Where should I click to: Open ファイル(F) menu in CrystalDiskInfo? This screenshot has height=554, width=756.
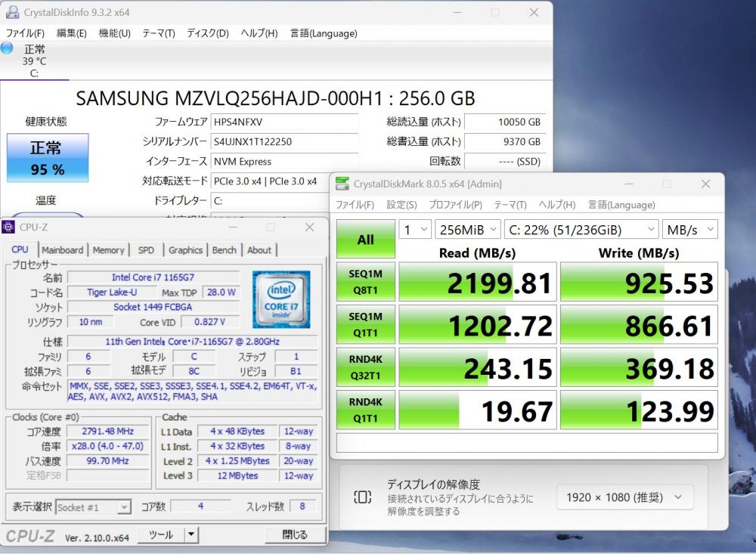[x=25, y=33]
